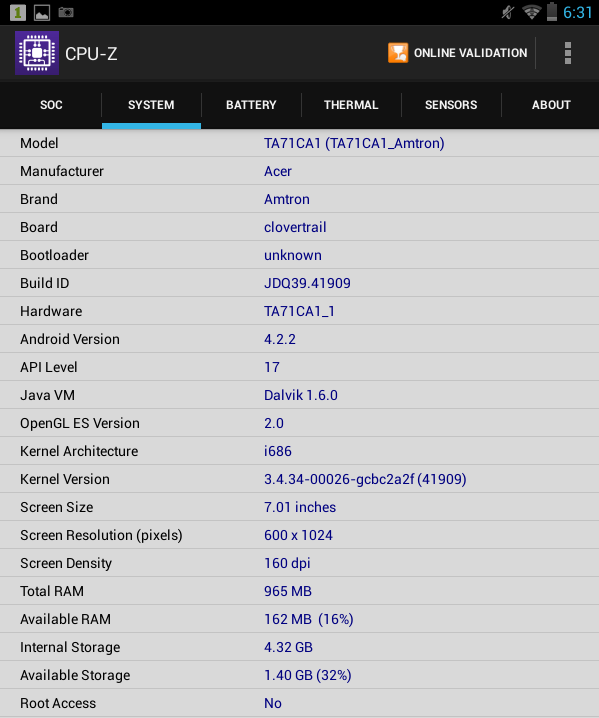
Task: Tap the Android Version label
Action: [x=70, y=339]
